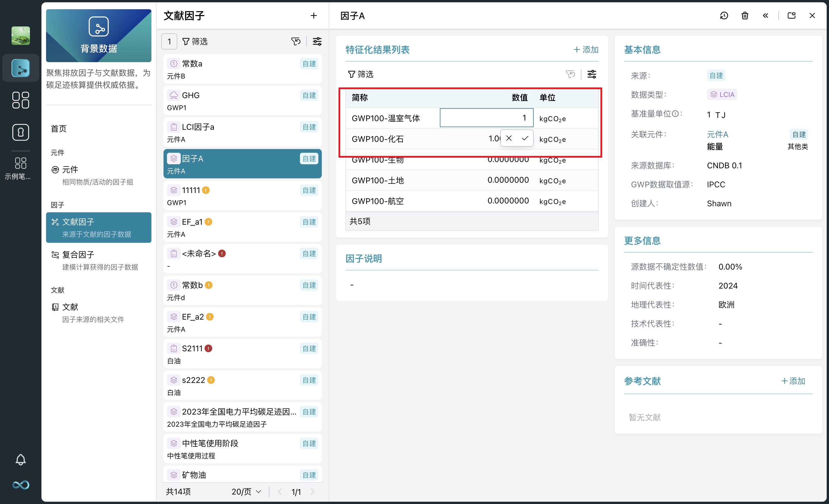
Task: Confirm the edited value with the checkmark
Action: (525, 138)
